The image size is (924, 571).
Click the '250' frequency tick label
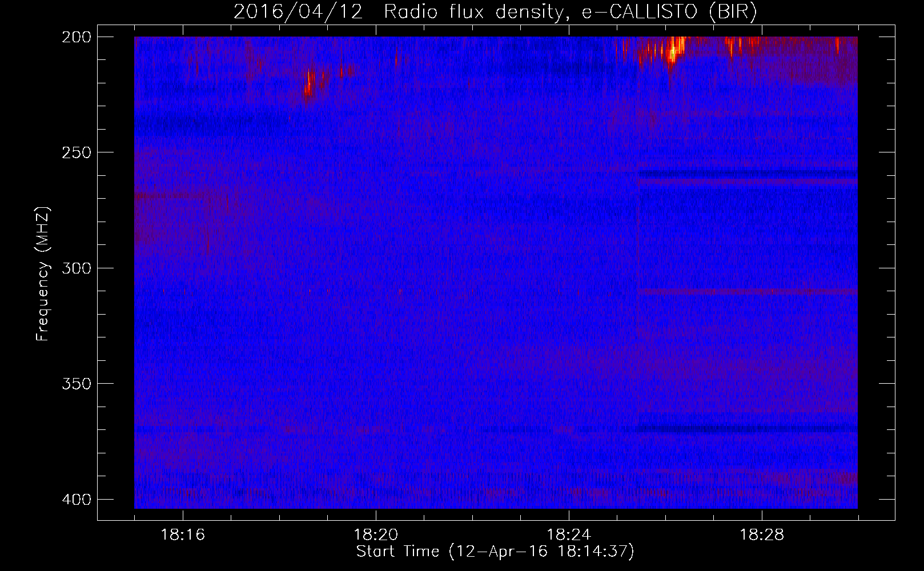tap(76, 152)
